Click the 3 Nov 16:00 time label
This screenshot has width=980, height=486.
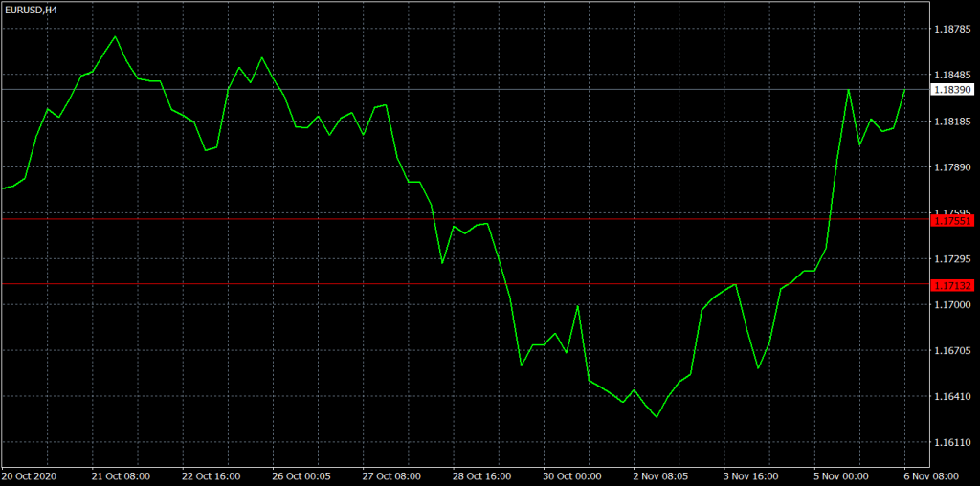click(752, 476)
